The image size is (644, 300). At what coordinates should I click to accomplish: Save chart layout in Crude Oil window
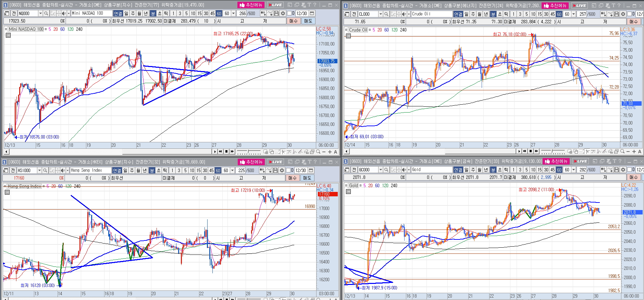click(616, 14)
